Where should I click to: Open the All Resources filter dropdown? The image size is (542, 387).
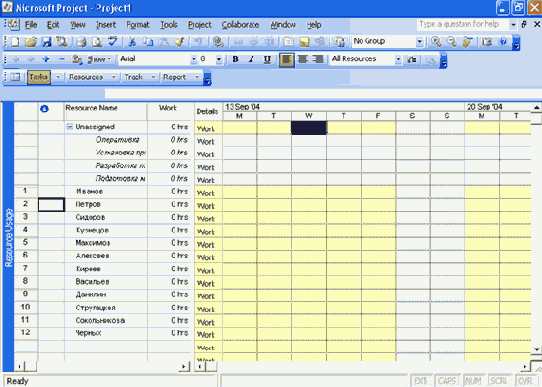(398, 59)
